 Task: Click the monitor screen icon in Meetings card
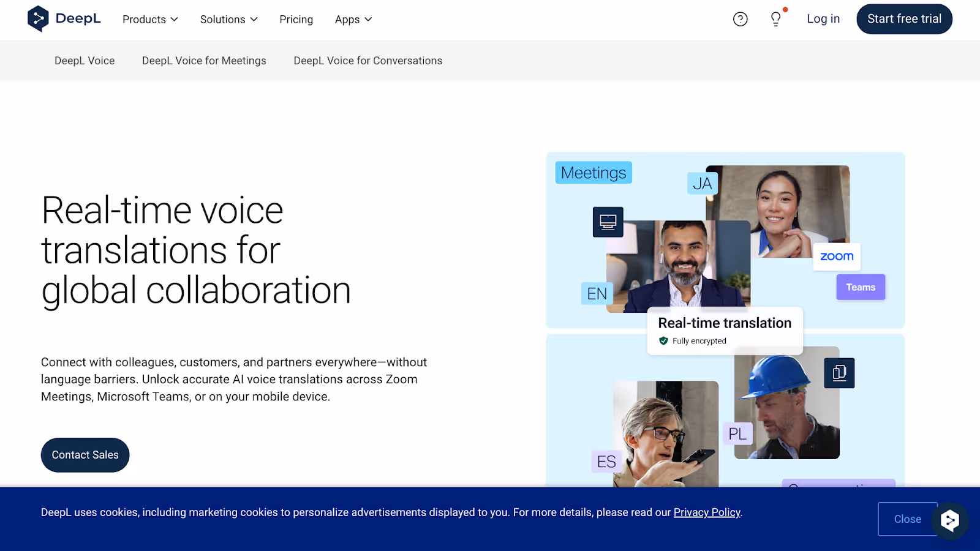[x=608, y=222]
